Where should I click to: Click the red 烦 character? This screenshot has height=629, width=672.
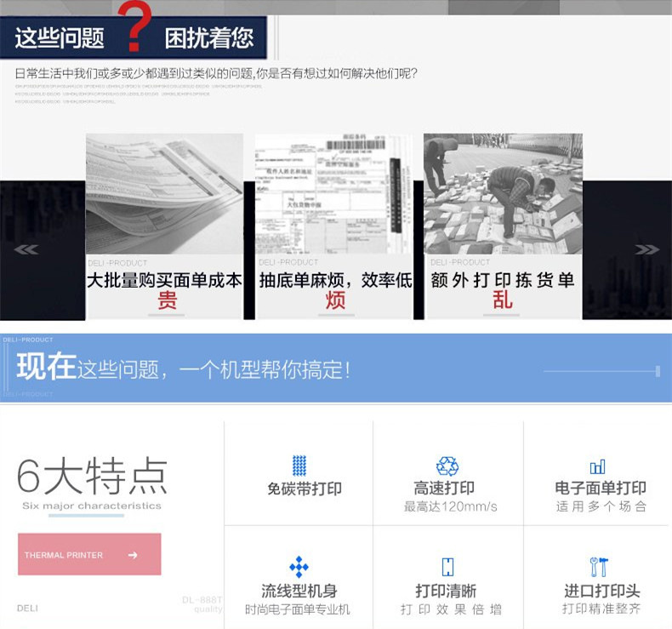(335, 300)
